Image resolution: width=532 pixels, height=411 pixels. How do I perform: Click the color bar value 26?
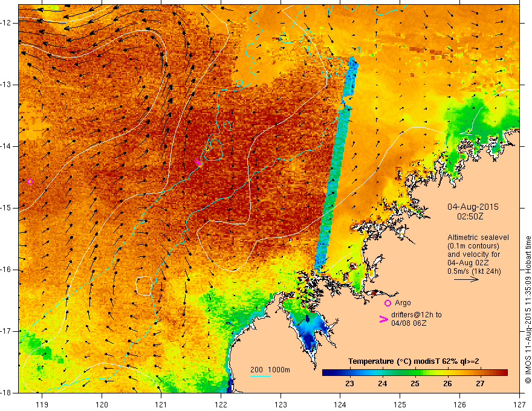(x=447, y=384)
